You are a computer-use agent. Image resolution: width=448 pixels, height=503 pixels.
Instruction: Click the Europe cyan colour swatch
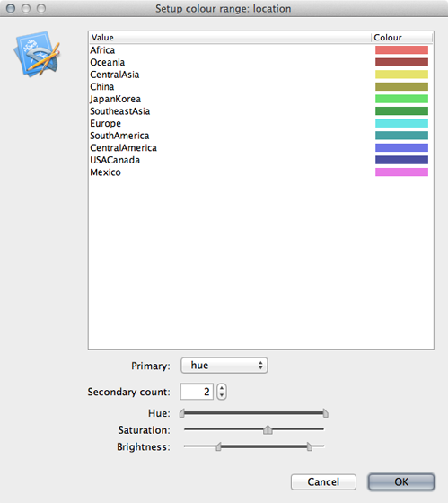coord(401,123)
